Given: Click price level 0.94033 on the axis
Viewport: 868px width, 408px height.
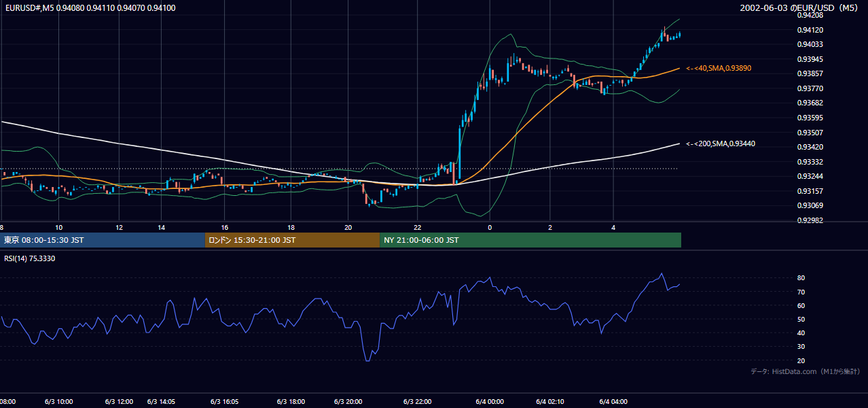Looking at the screenshot, I should (x=810, y=45).
